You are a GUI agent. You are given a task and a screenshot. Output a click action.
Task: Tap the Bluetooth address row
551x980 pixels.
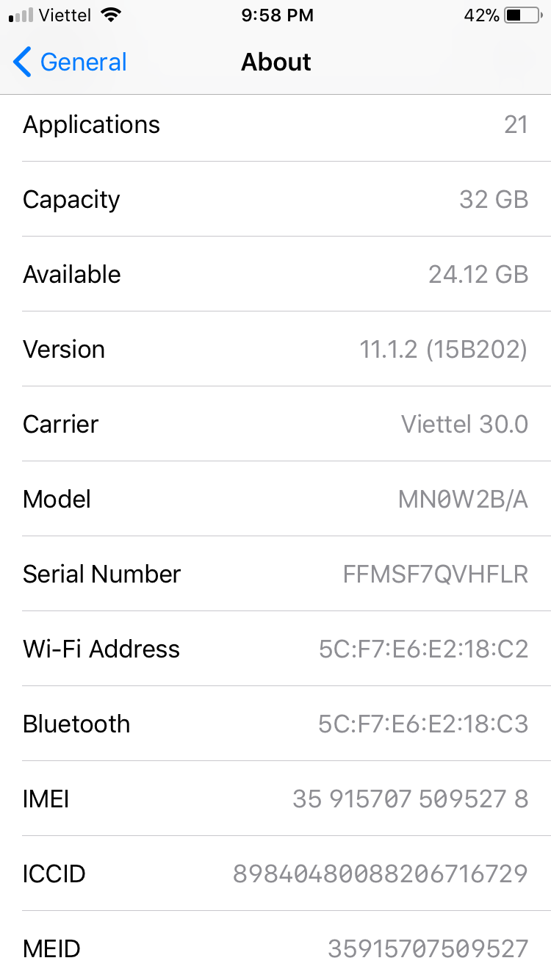pyautogui.click(x=275, y=724)
